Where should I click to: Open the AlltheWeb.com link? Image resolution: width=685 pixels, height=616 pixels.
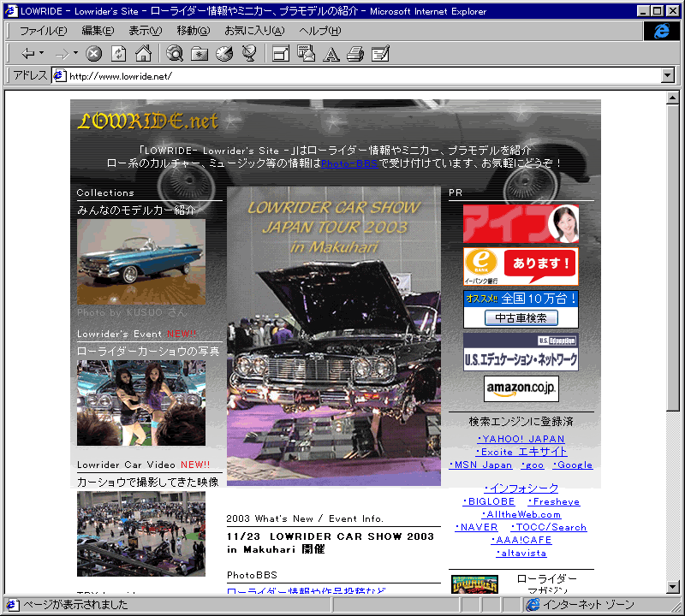click(521, 515)
